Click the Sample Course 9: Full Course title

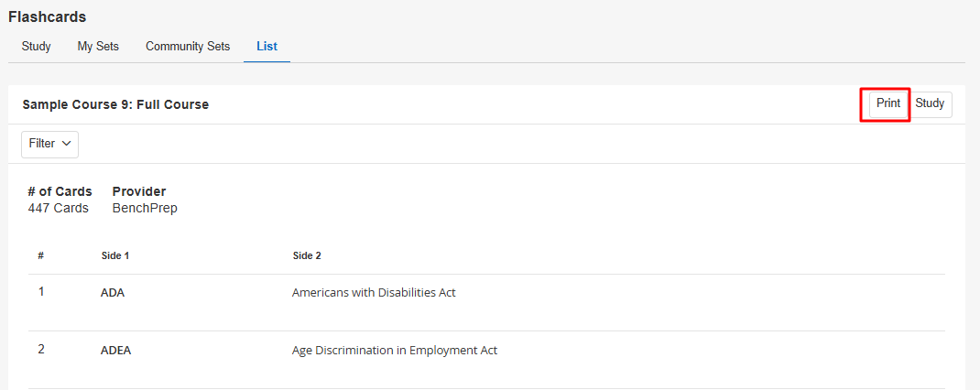115,104
